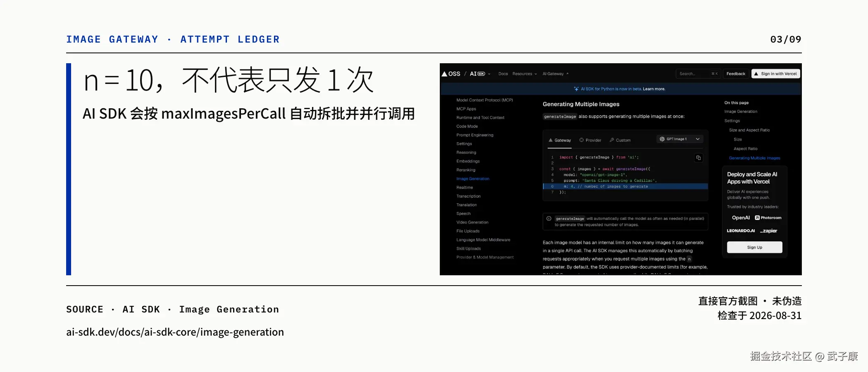
Task: Click the zapier logo in promo card
Action: tap(769, 231)
